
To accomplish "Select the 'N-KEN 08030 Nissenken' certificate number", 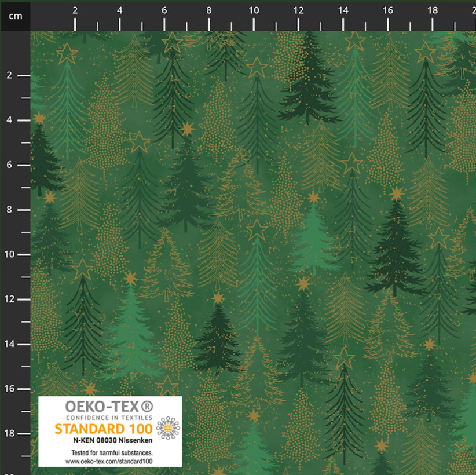I will point(112,440).
